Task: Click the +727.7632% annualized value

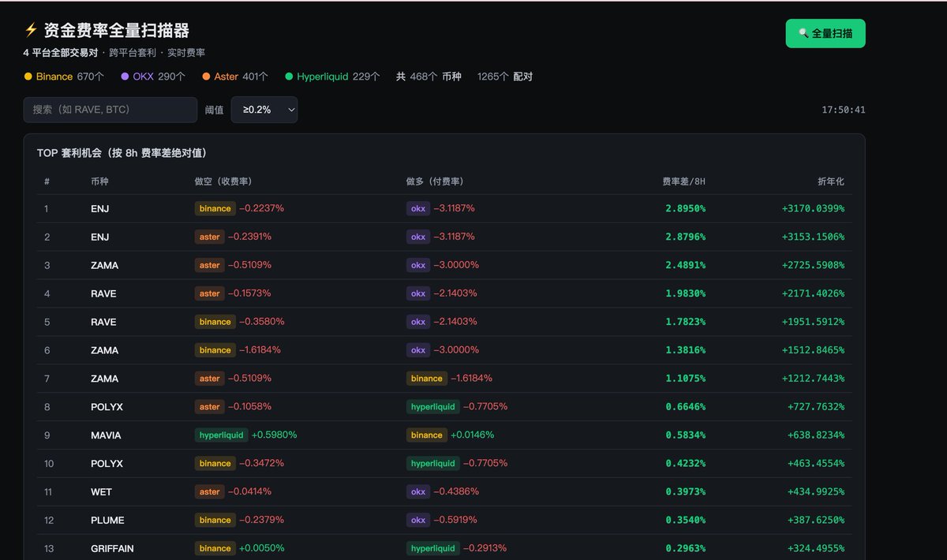Action: point(816,407)
